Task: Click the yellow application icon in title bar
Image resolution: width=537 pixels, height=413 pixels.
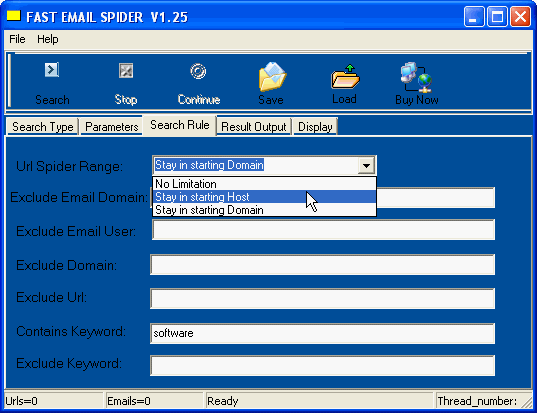Action: point(14,16)
